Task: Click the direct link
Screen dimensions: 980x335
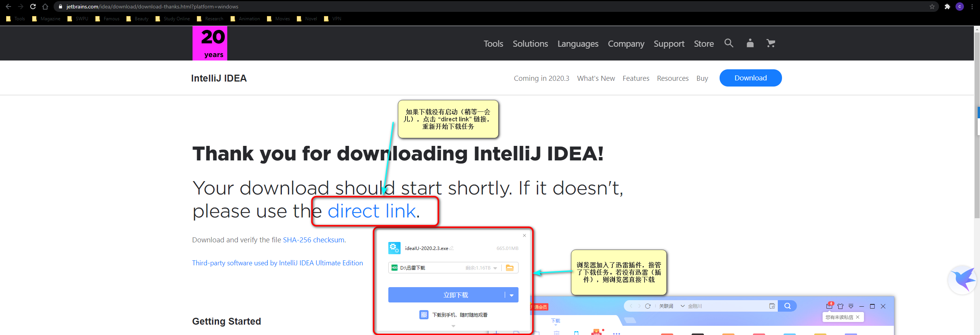Action: (x=371, y=211)
